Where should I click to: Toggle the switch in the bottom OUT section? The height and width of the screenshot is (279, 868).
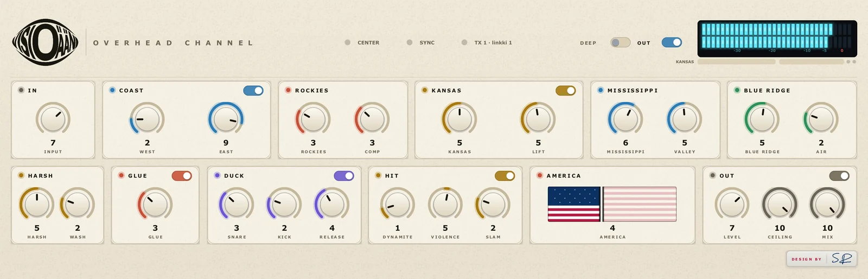[x=839, y=176]
